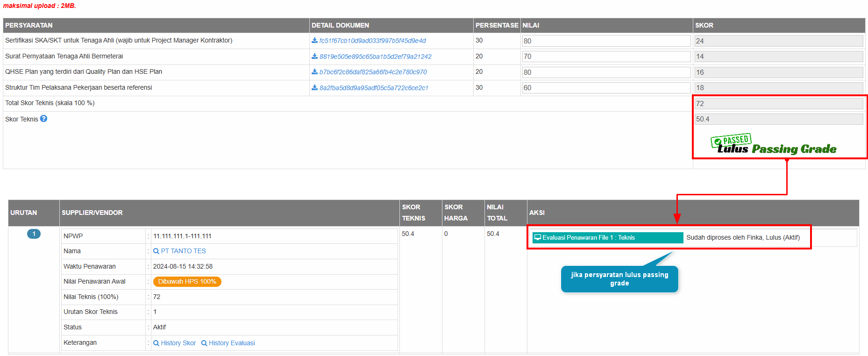Screen dimensions: 868x356
Task: Click download icon for QHSE Plan document
Action: 314,72
